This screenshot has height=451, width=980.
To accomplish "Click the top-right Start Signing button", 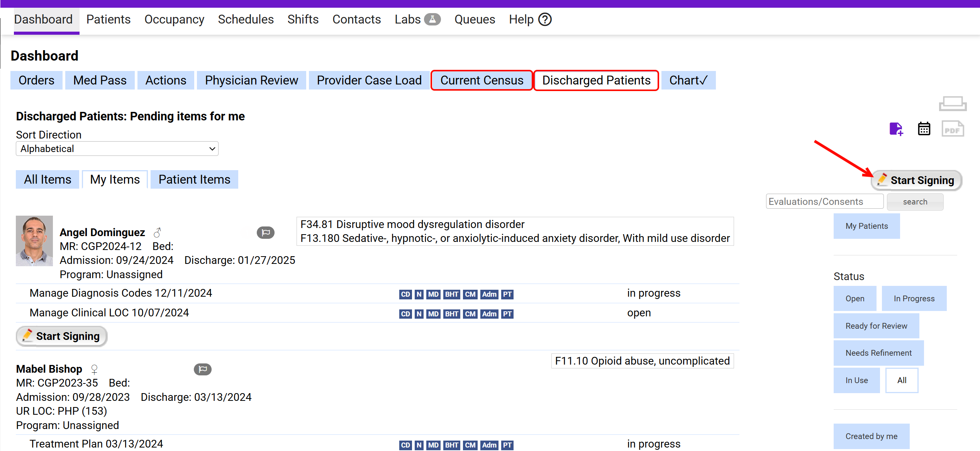I will pos(916,180).
